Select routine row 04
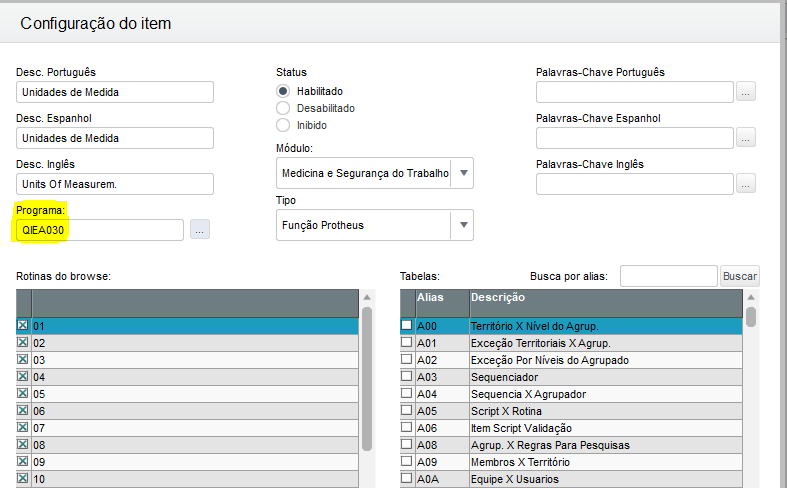Viewport: 787px width, 488px height. 187,377
